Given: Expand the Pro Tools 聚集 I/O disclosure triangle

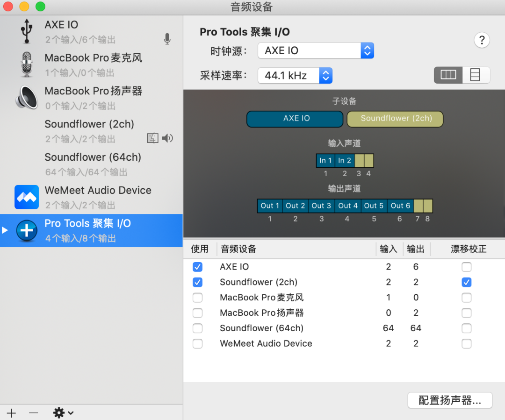Looking at the screenshot, I should pyautogui.click(x=5, y=230).
